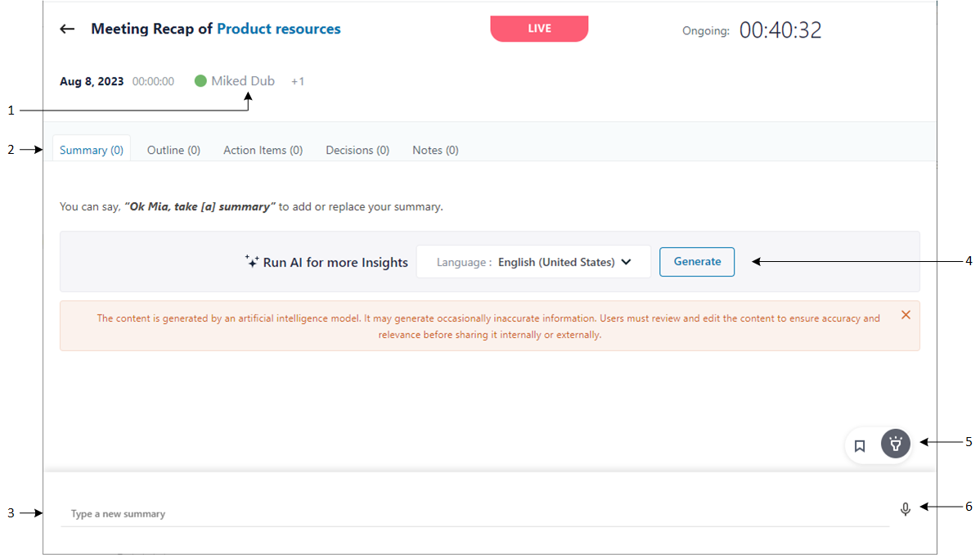Click the highlighter flashlight icon

895,444
